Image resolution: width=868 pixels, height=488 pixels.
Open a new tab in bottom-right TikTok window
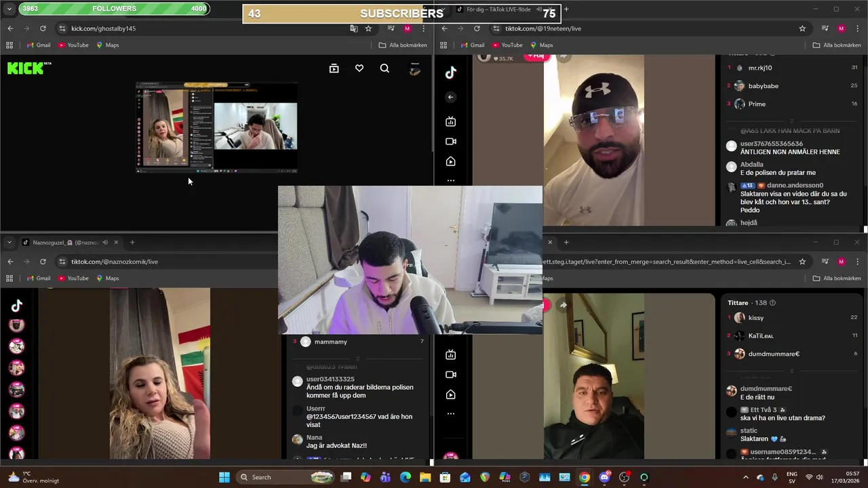click(x=566, y=242)
